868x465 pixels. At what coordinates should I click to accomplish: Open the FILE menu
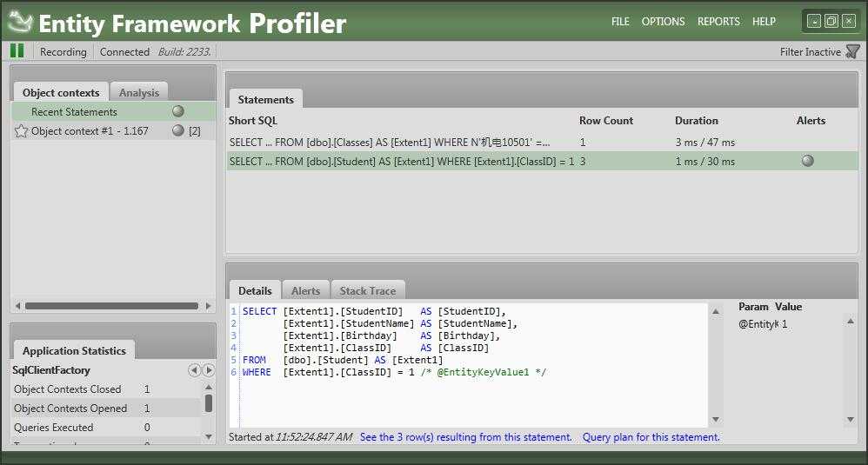pyautogui.click(x=620, y=22)
